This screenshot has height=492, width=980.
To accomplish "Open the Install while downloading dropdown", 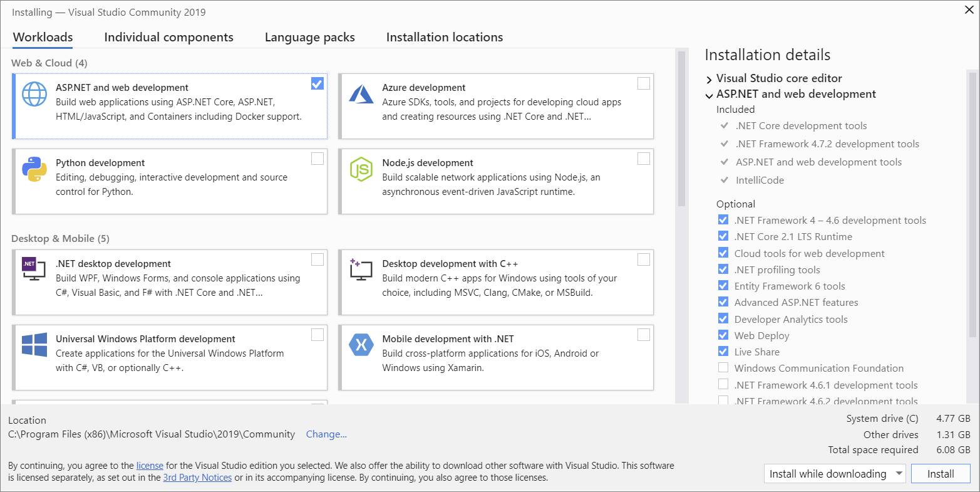I will tap(900, 474).
